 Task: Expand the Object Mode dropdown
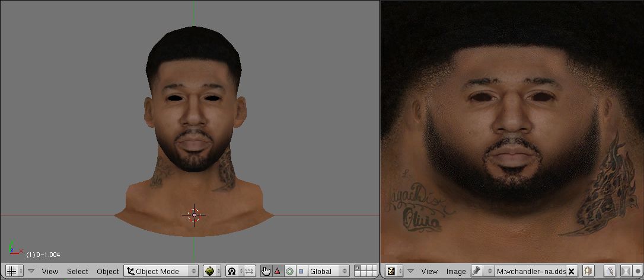coord(161,271)
